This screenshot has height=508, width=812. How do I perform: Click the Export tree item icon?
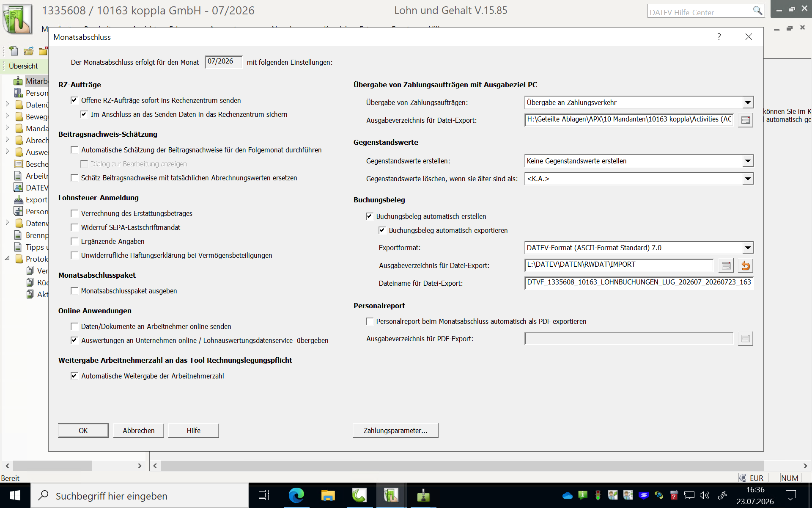(18, 199)
